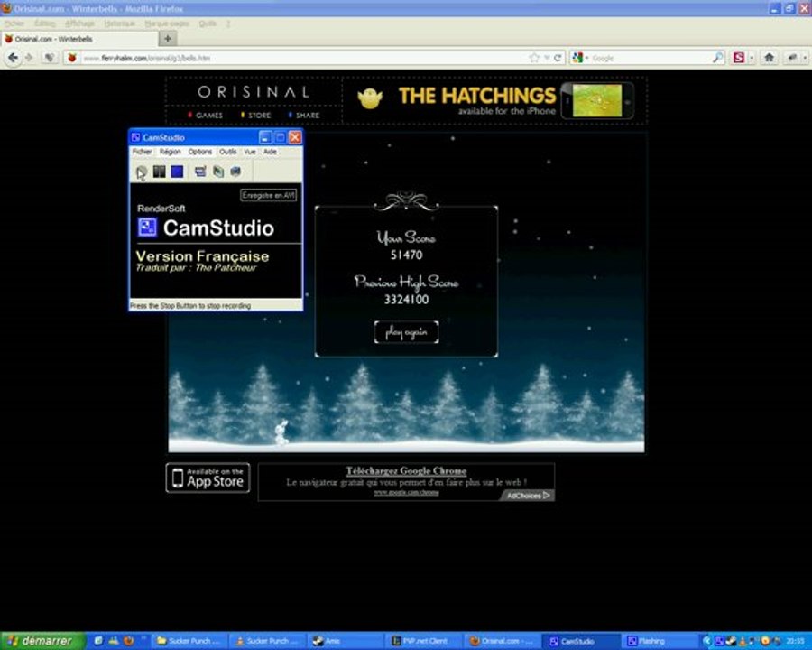Click the CamStudio video annotations icon

point(218,171)
